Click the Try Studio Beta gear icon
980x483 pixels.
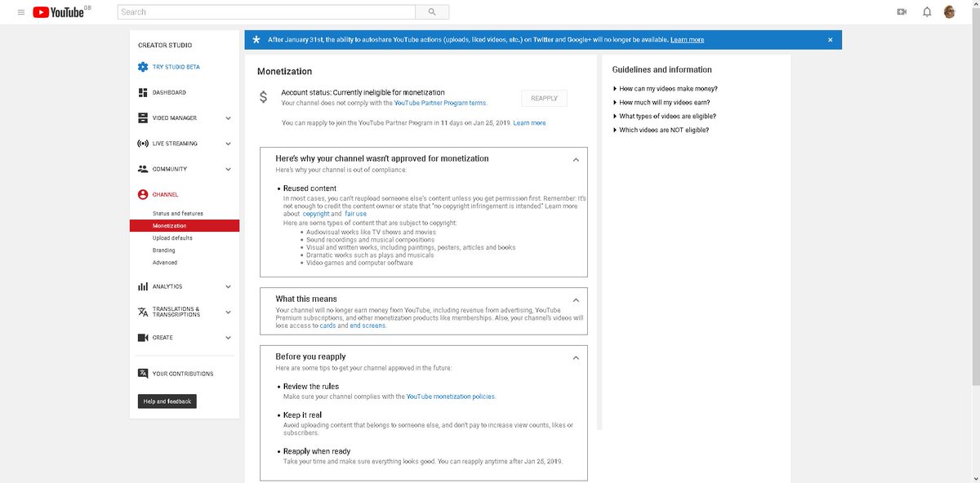pos(143,67)
